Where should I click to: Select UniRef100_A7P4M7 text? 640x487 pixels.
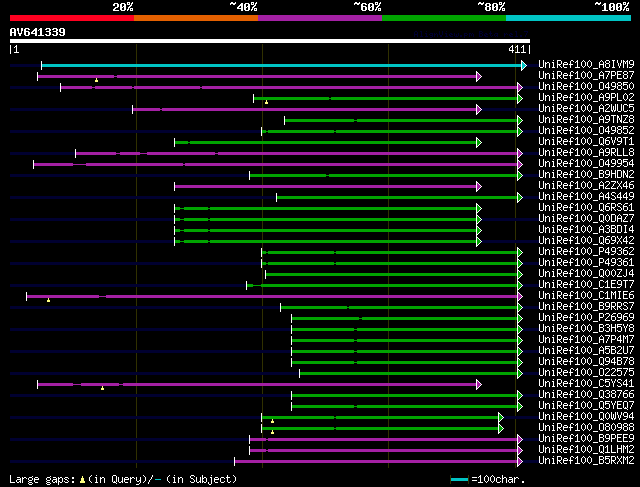pyautogui.click(x=586, y=340)
